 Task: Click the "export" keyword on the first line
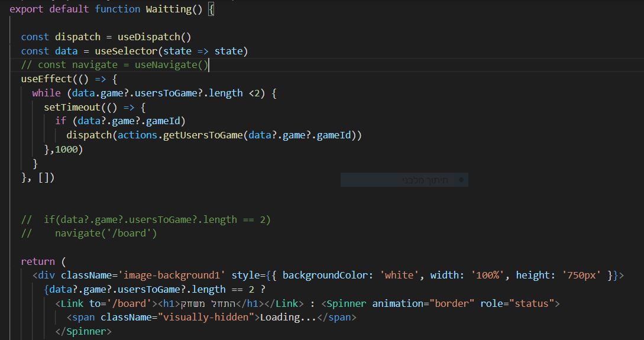26,9
